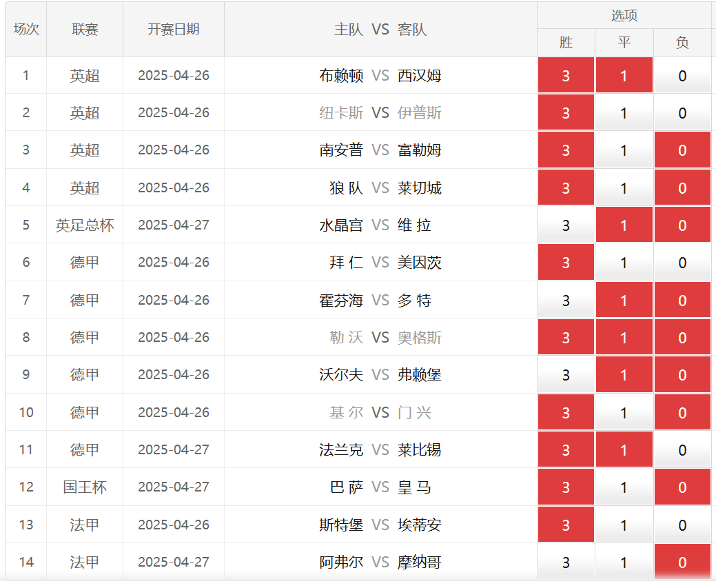The height and width of the screenshot is (588, 716).
Task: Select win (3) for 霍芬海 vs 多特
Action: point(566,301)
